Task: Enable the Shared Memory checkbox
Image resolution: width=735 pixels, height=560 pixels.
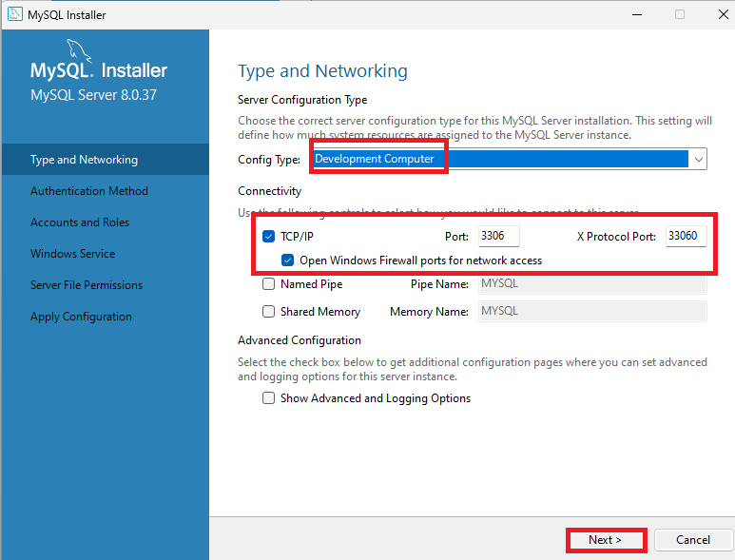Action: pos(268,312)
